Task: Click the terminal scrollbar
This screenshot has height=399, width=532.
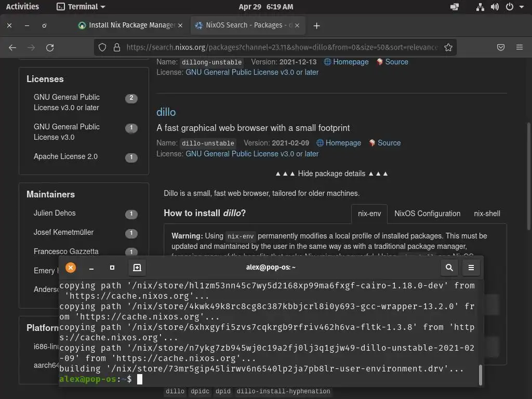Action: (x=480, y=375)
